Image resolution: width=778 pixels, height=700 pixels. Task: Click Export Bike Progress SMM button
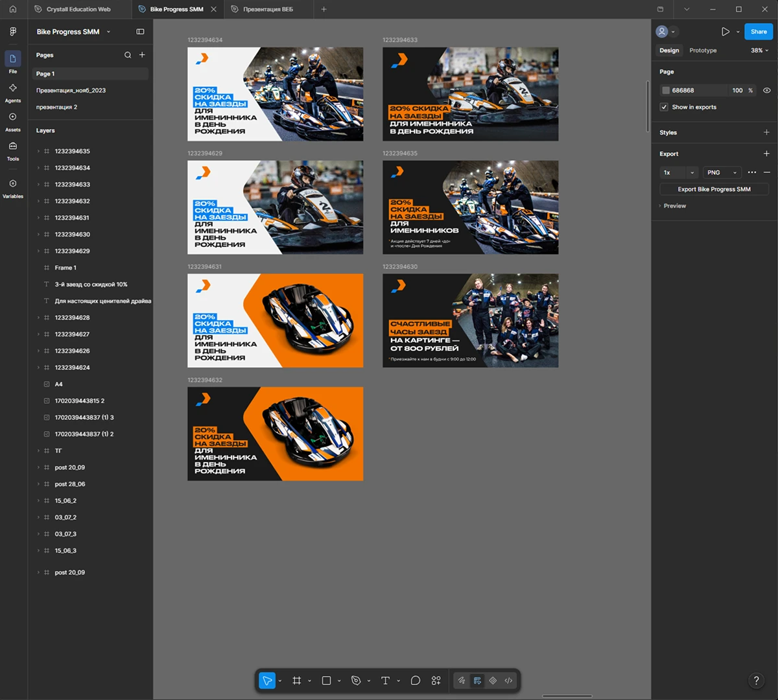pyautogui.click(x=714, y=189)
